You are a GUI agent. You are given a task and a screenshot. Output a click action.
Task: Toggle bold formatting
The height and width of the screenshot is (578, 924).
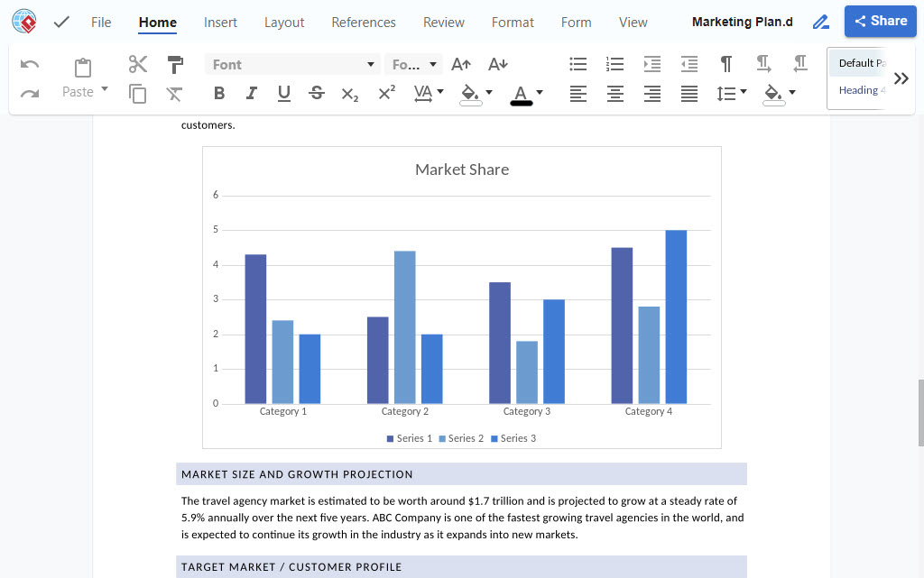pyautogui.click(x=219, y=93)
